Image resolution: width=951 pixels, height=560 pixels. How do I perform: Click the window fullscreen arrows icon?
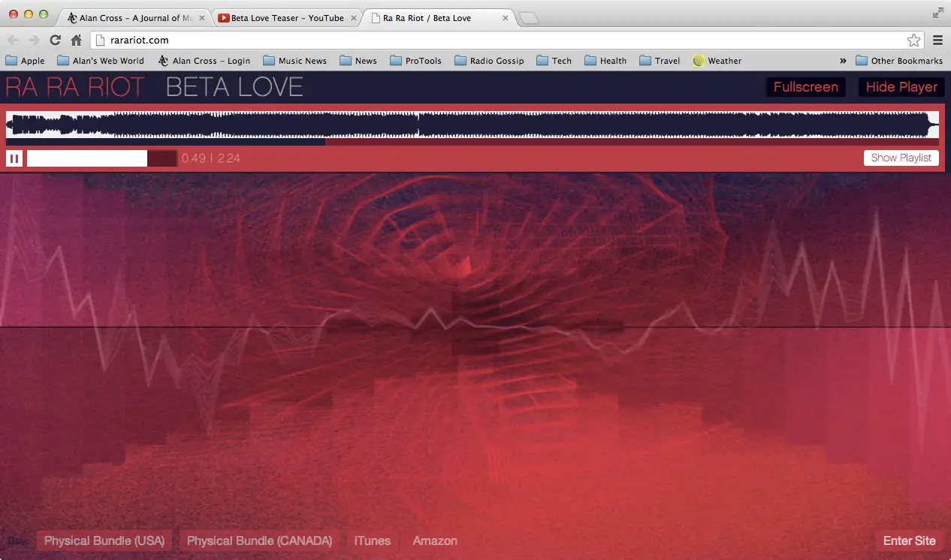coord(937,13)
